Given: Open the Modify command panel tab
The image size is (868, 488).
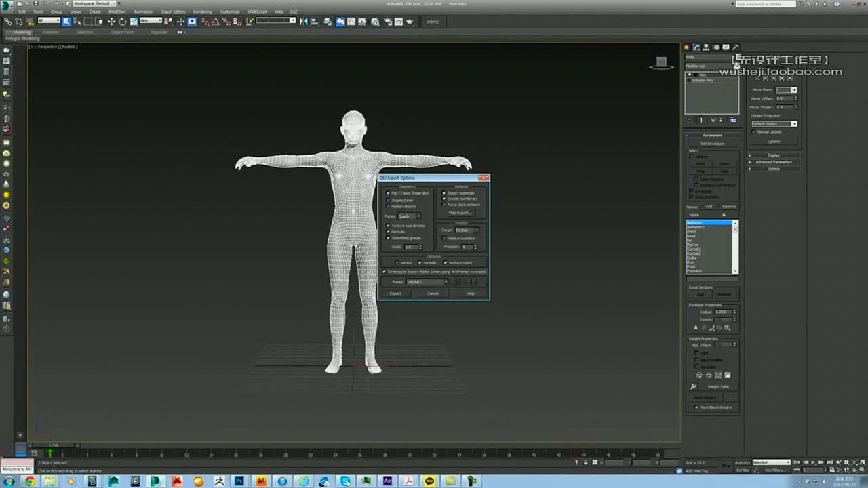Looking at the screenshot, I should [696, 47].
